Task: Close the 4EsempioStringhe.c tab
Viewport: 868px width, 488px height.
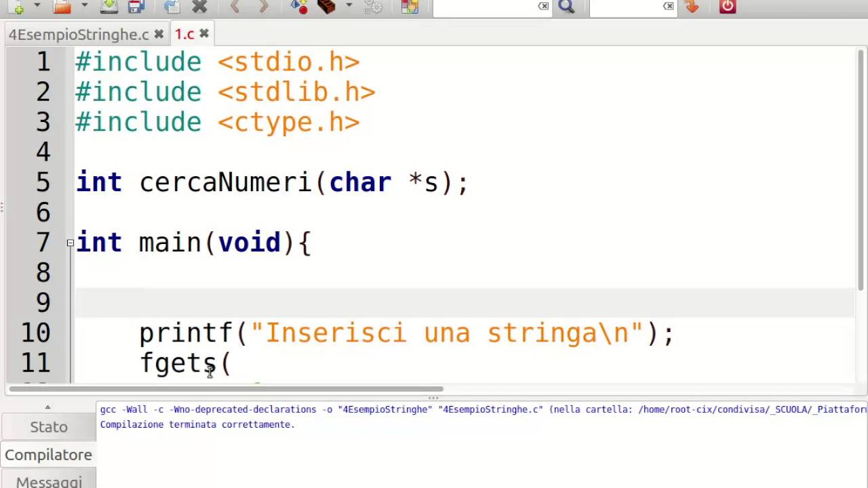Action: point(159,34)
